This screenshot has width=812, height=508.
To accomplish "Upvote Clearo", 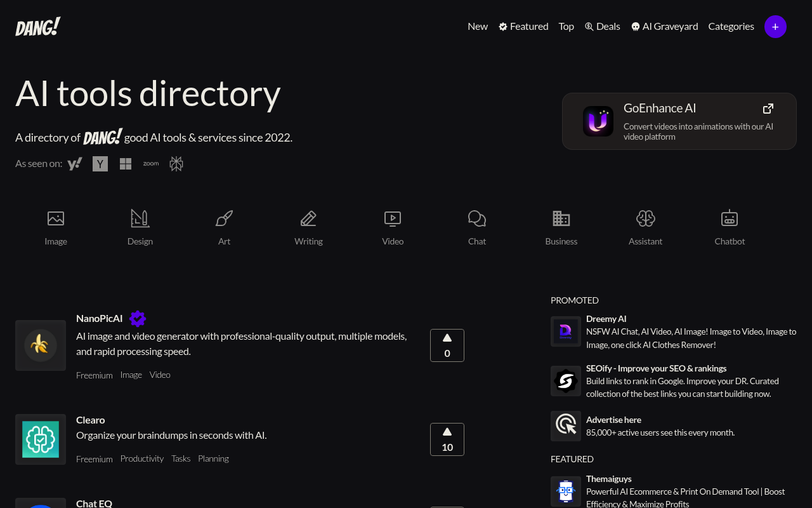I will tap(447, 439).
